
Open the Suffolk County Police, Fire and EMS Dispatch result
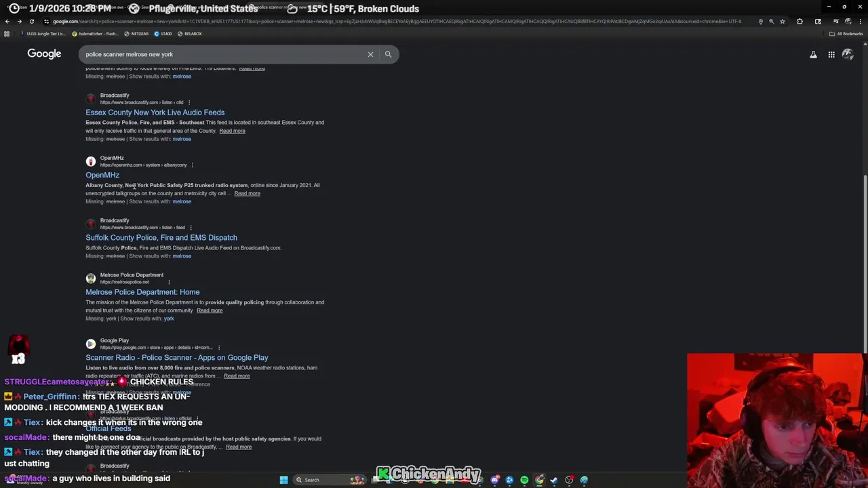pos(161,238)
